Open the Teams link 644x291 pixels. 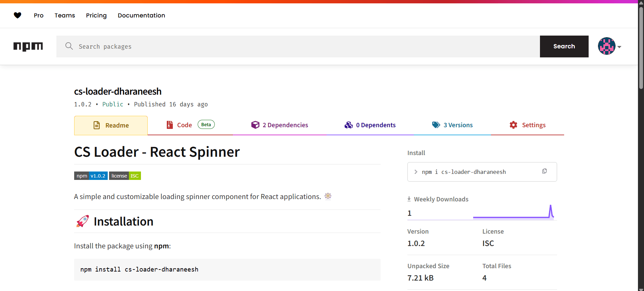(x=65, y=15)
